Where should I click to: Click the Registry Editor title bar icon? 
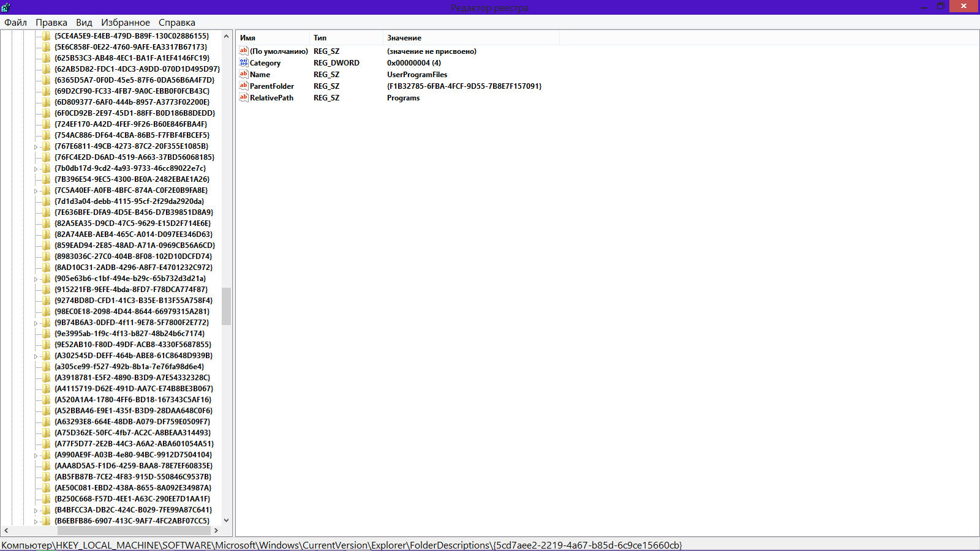tap(6, 7)
